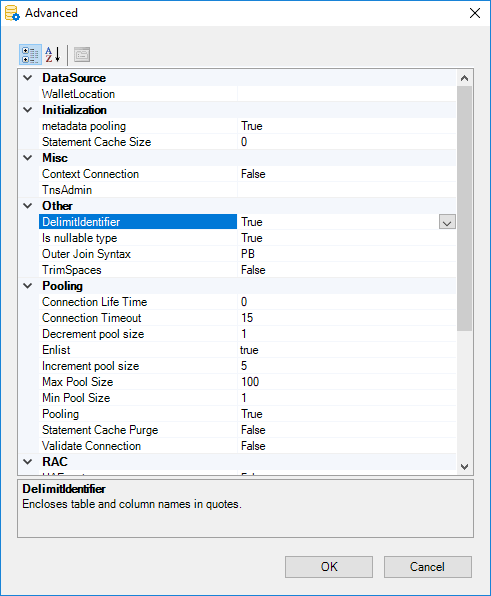Sort properties alphabetically with the A-Z button
Viewport: 491px width, 596px height.
[x=53, y=55]
